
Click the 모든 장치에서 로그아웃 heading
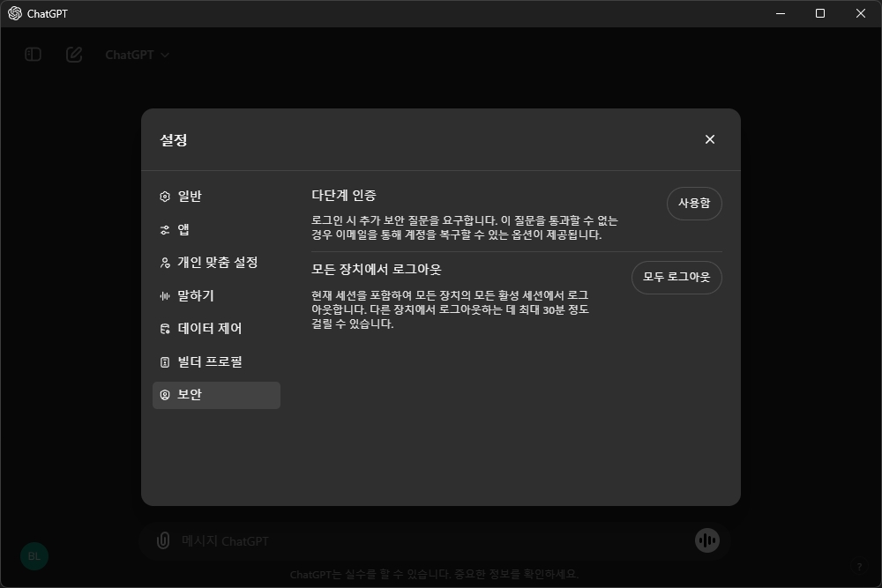tap(377, 269)
